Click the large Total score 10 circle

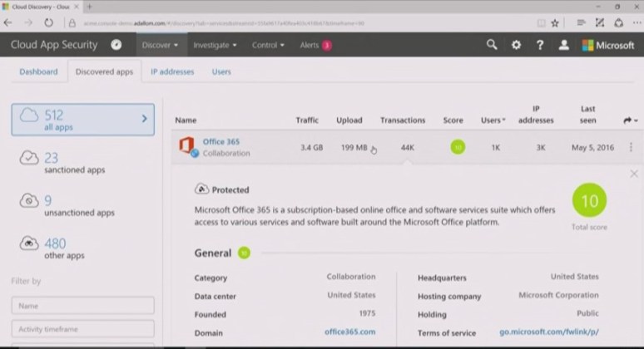click(x=589, y=200)
